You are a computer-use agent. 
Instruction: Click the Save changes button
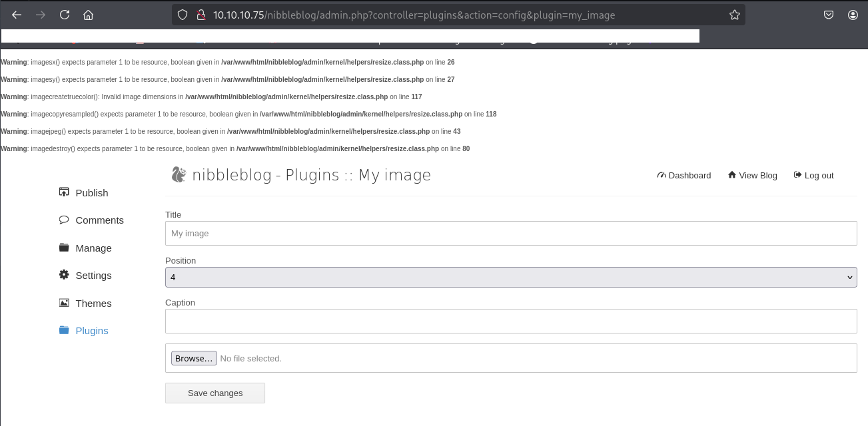tap(215, 393)
